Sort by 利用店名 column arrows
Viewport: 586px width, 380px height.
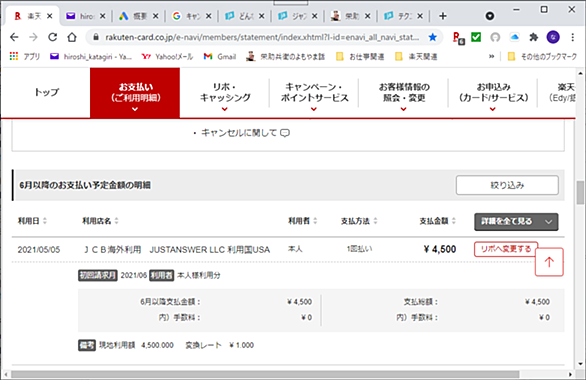pos(117,221)
